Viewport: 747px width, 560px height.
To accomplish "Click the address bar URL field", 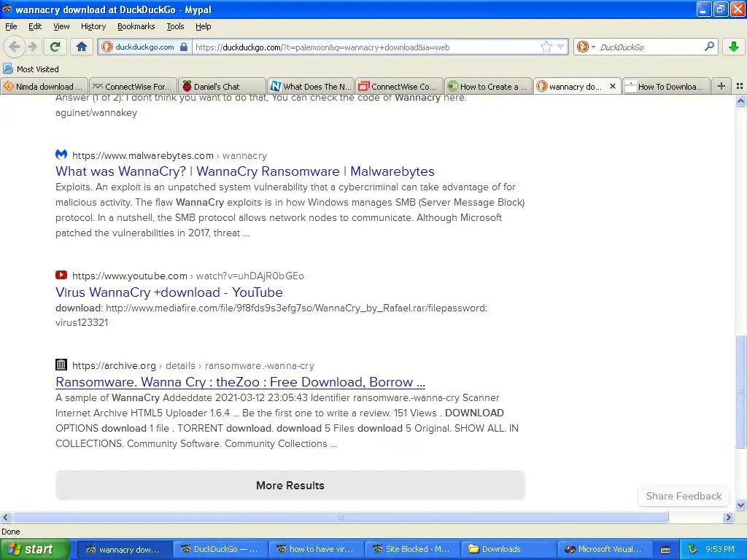I will (365, 47).
